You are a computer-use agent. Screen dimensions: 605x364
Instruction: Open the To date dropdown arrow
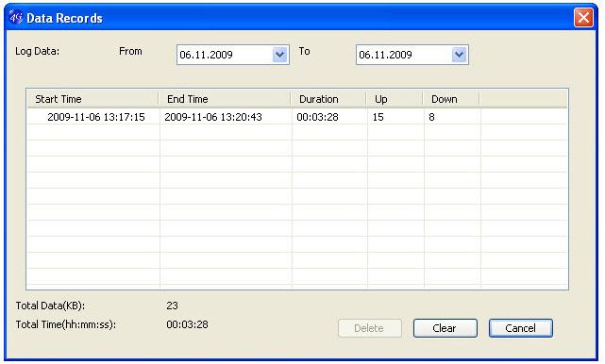point(459,55)
